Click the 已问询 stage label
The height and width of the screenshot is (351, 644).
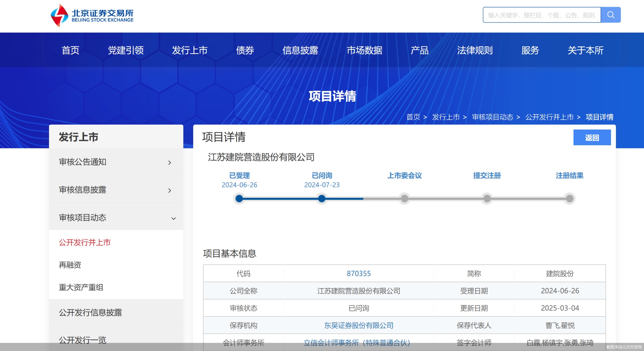pos(322,175)
